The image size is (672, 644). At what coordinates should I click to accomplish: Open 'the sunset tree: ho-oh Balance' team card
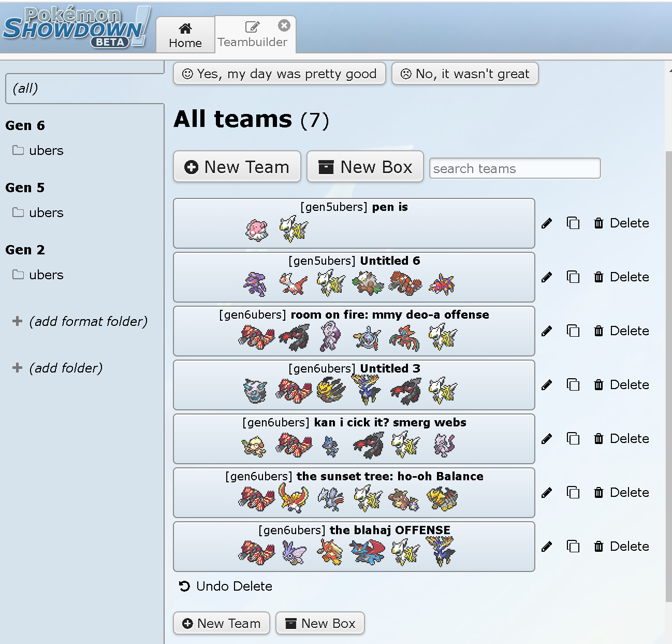[354, 493]
